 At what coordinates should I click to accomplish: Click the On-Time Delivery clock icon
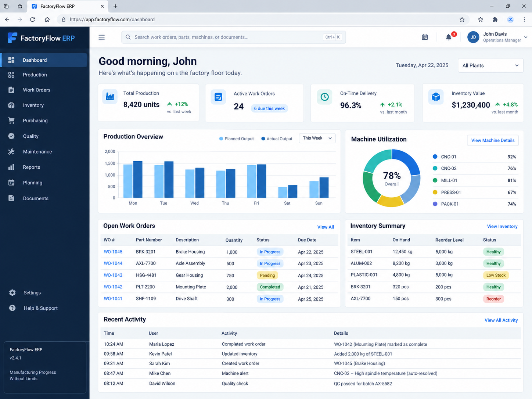324,97
